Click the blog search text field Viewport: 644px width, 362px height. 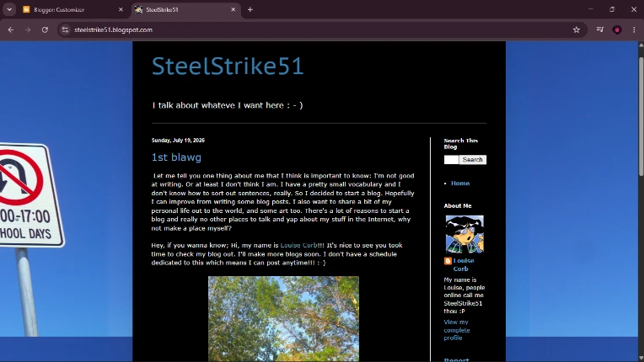pos(451,159)
